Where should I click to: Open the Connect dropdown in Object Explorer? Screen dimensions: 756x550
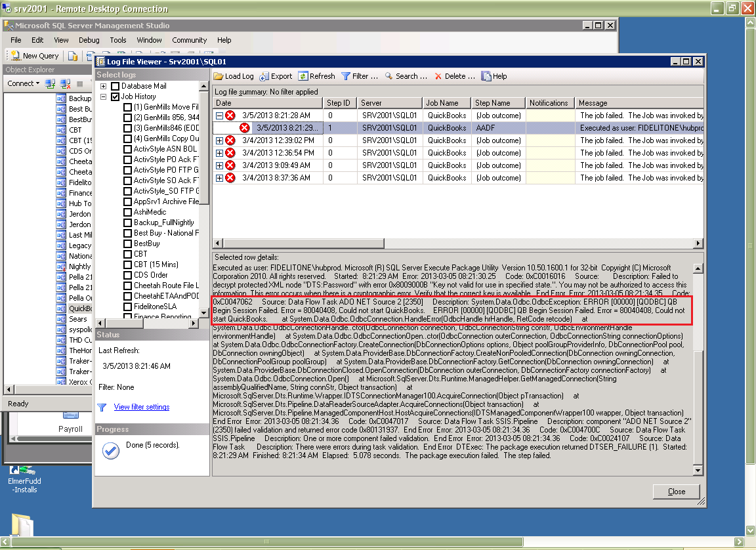click(x=23, y=83)
